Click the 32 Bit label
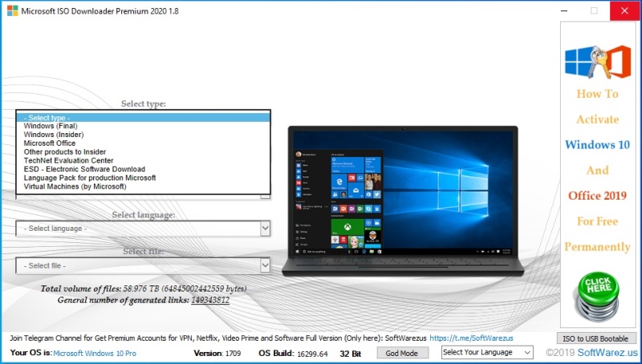 tap(351, 354)
